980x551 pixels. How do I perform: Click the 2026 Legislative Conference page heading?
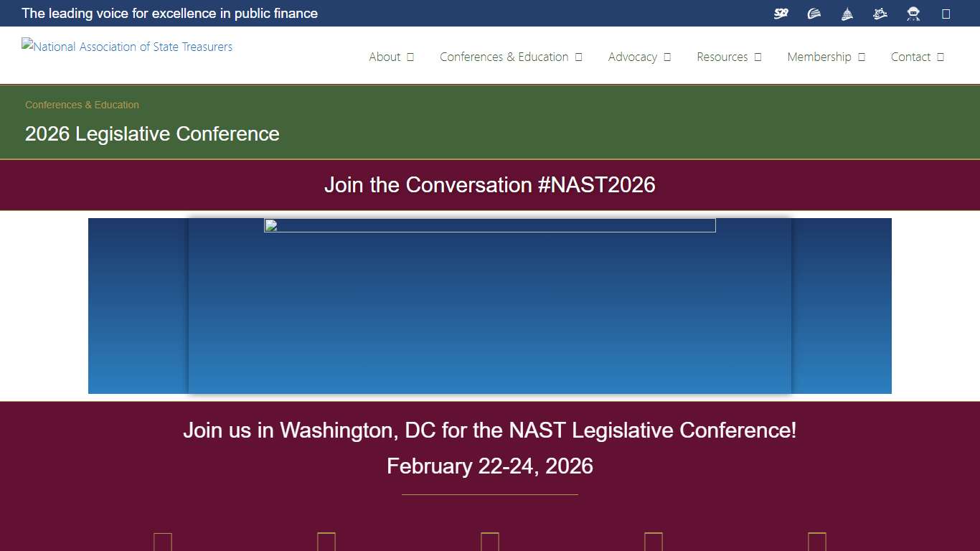[x=151, y=133]
